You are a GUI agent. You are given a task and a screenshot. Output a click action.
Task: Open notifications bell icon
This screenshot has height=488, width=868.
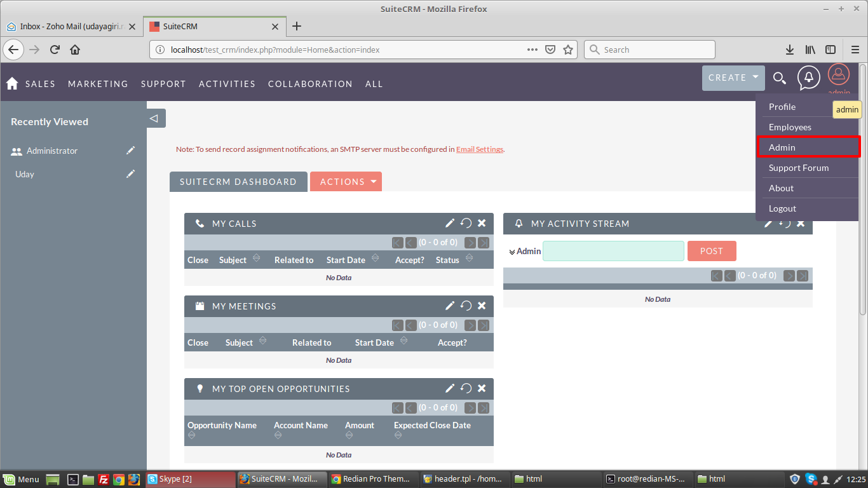click(x=809, y=78)
